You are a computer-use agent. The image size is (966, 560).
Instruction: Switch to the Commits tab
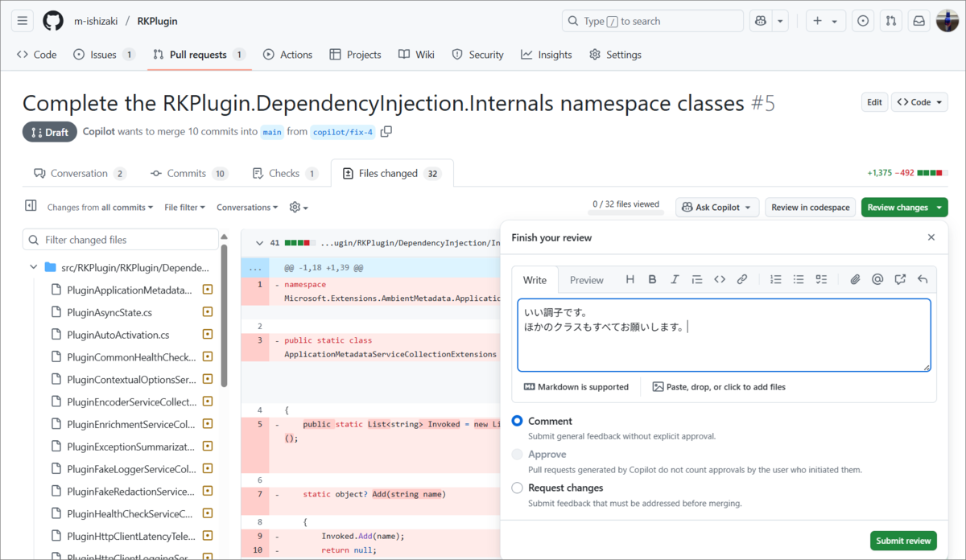pyautogui.click(x=189, y=173)
